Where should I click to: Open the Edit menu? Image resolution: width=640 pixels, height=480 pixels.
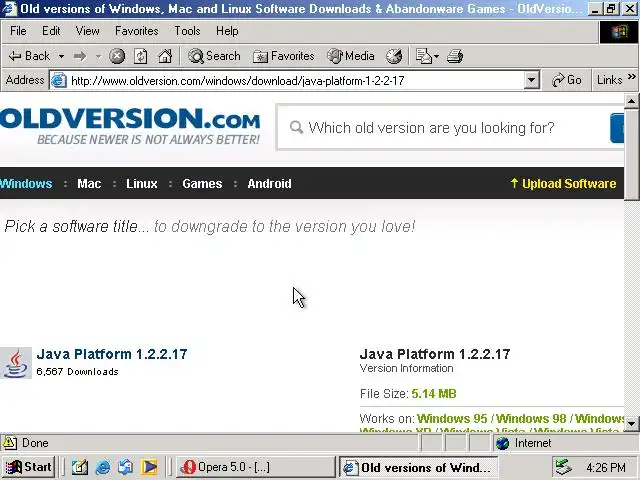[x=51, y=31]
